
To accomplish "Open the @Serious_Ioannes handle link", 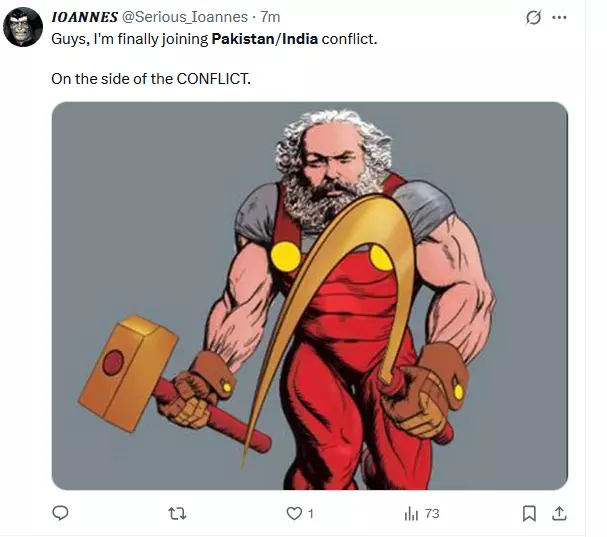I will click(185, 17).
